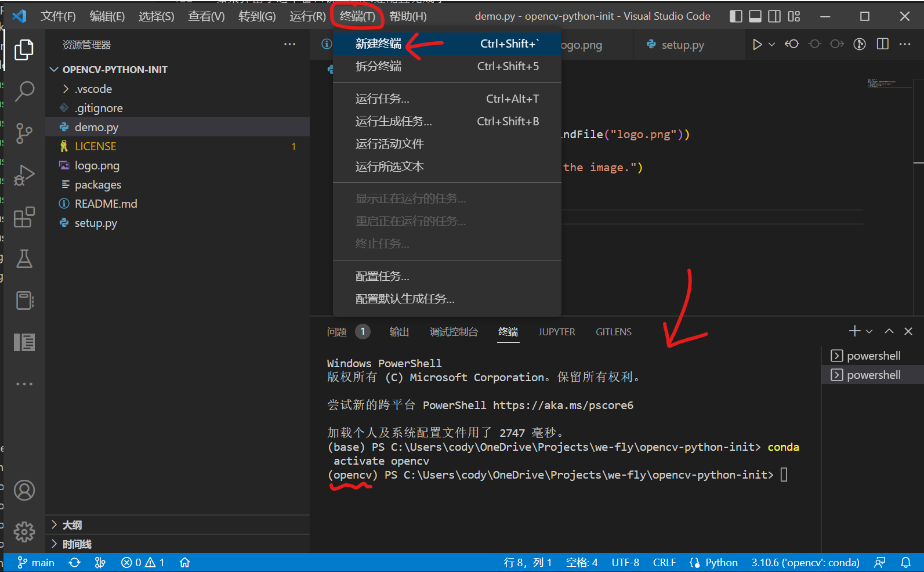924x572 pixels.
Task: Toggle the primary side bar layout button
Action: [x=735, y=16]
